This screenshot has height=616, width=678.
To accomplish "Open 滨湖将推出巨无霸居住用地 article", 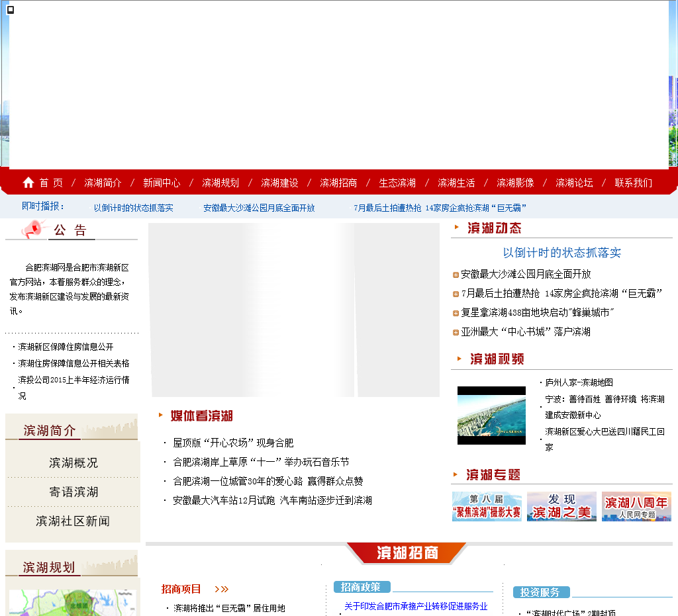I will pos(229,608).
